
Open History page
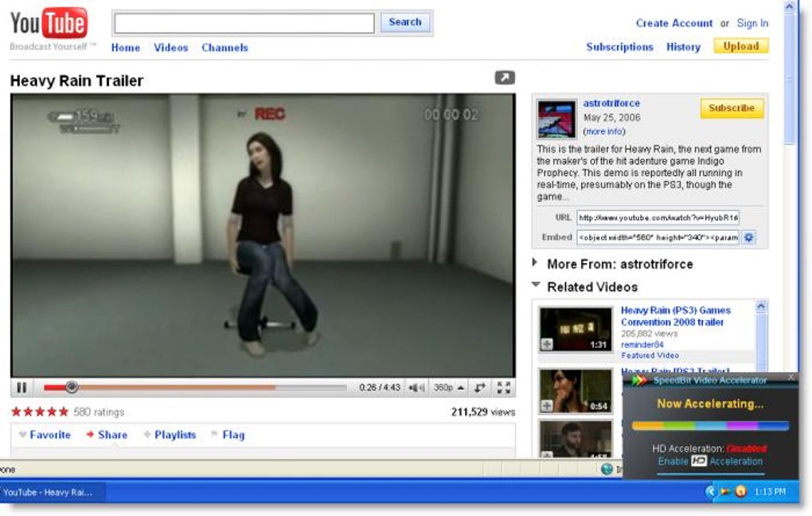(683, 47)
